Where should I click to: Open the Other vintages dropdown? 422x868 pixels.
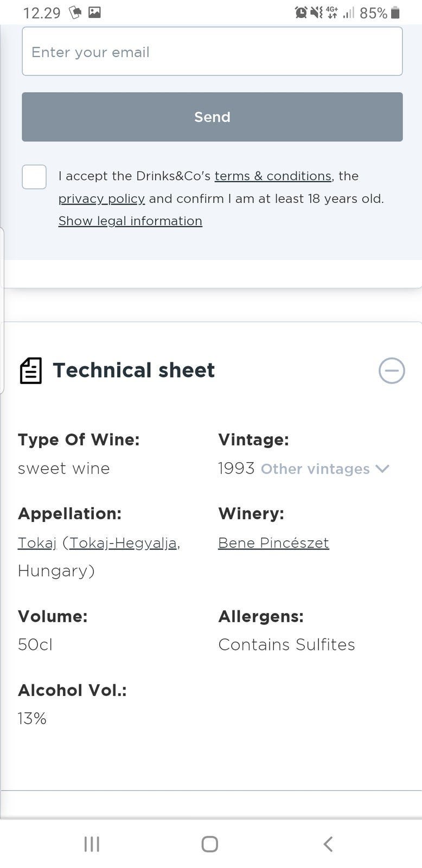[x=315, y=469]
